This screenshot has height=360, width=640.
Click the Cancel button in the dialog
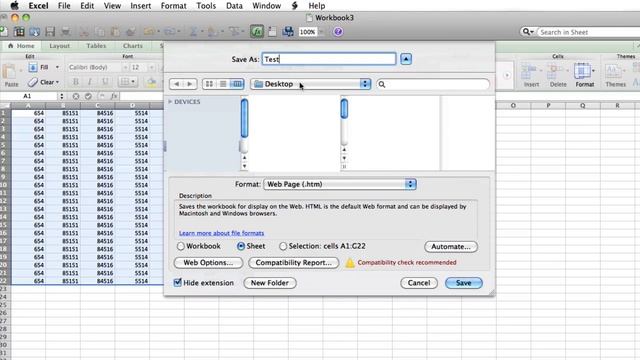[x=419, y=283]
